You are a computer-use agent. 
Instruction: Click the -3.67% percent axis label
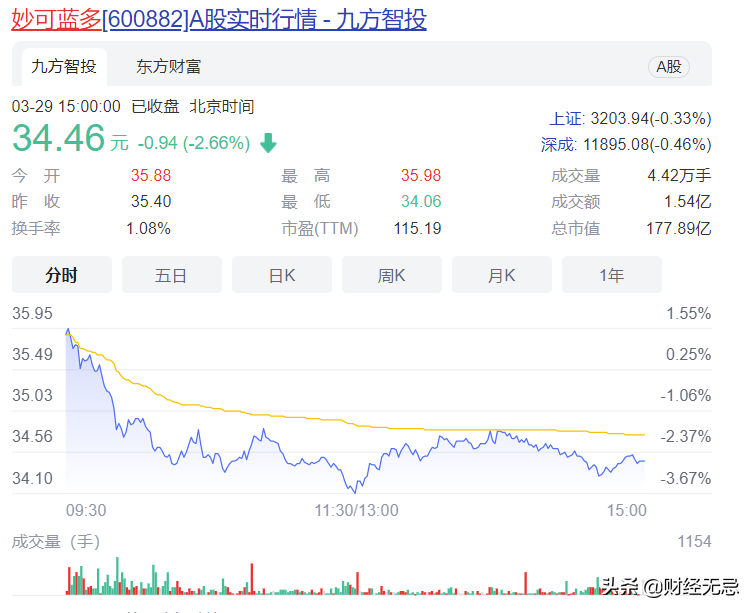click(x=686, y=478)
